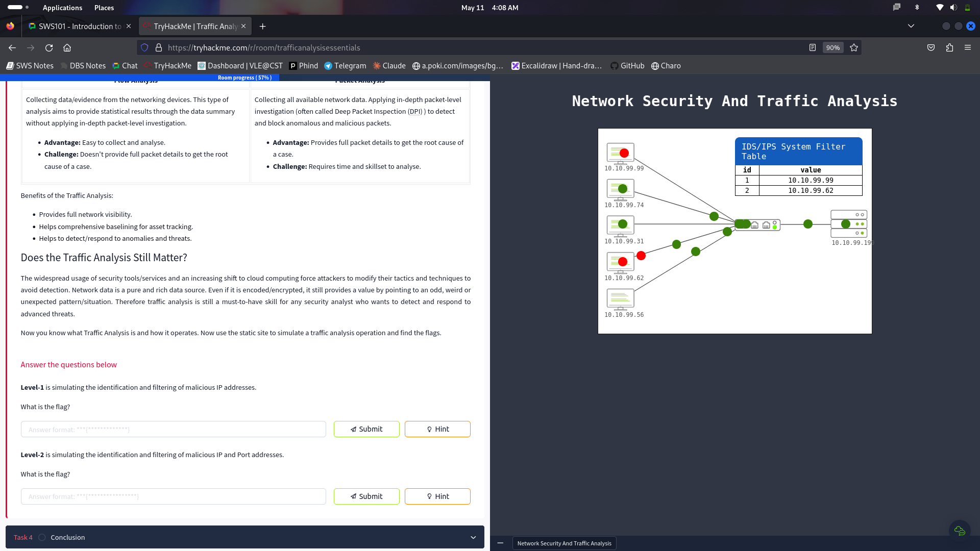Screen dimensions: 980x551
Task: Click the destination server rack icon
Action: [x=849, y=224]
